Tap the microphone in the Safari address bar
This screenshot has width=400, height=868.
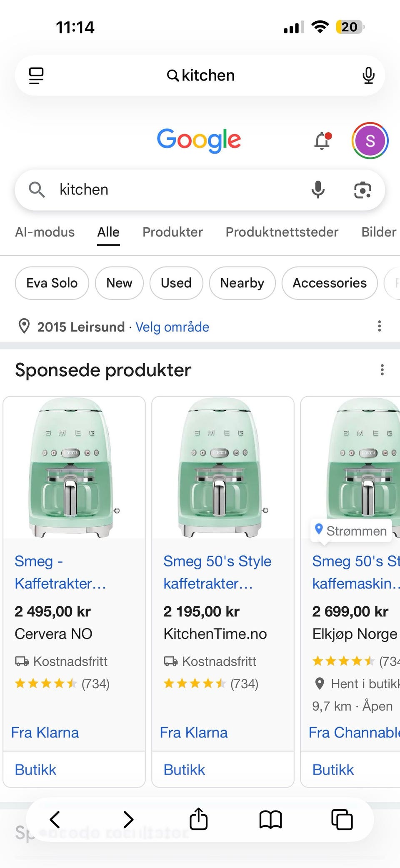click(x=368, y=75)
